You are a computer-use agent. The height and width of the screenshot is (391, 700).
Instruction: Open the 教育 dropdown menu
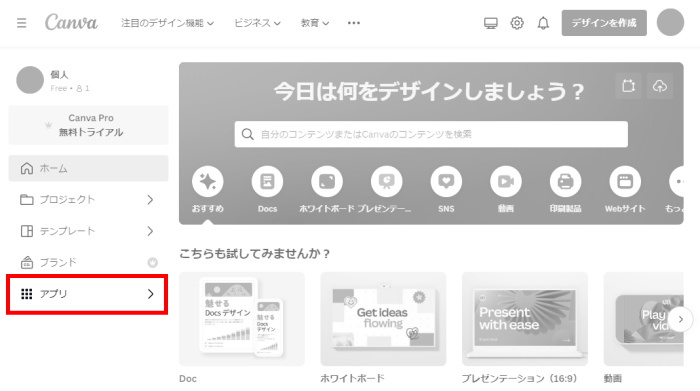tap(315, 23)
